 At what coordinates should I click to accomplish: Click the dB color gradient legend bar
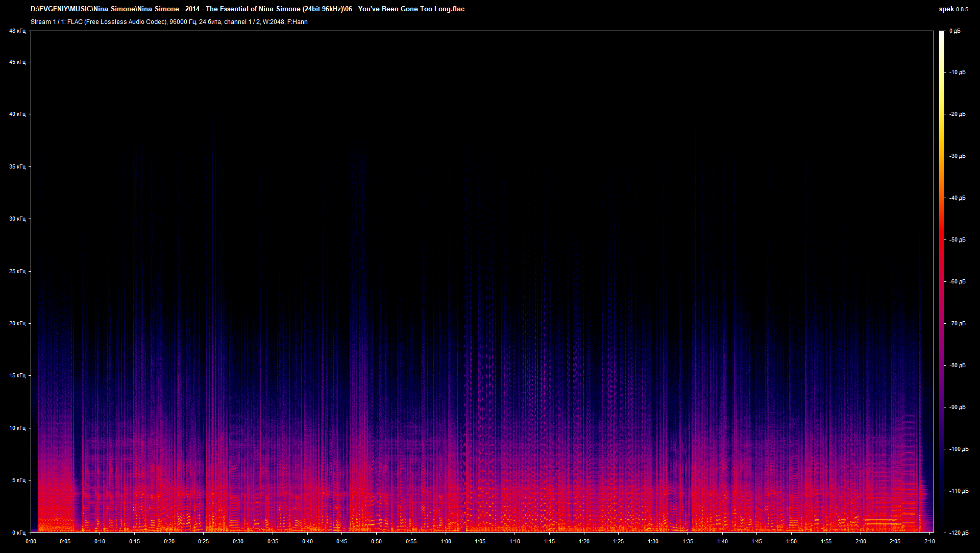(942, 281)
